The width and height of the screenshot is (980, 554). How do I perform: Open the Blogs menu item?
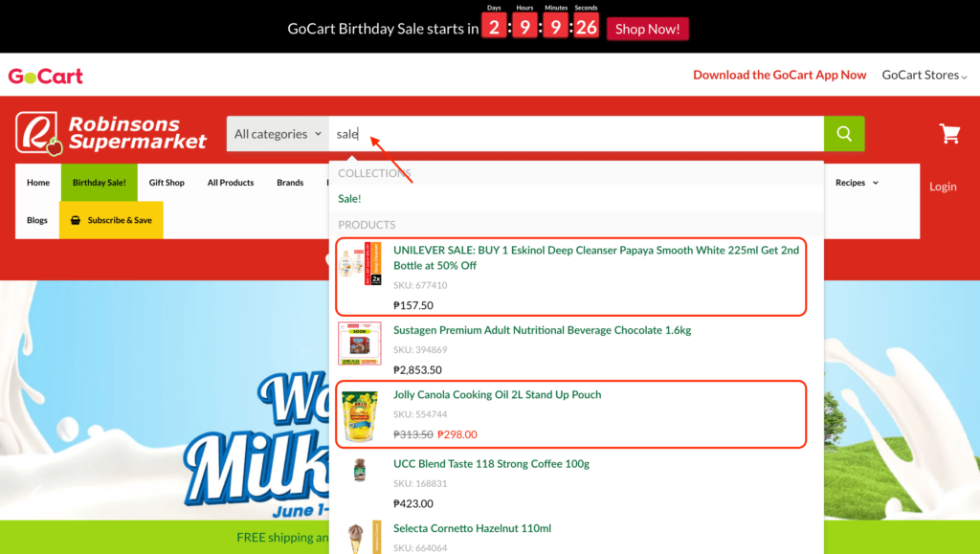37,220
